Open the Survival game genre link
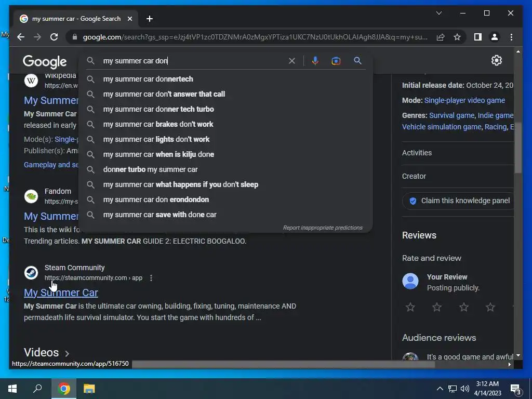 [451, 115]
